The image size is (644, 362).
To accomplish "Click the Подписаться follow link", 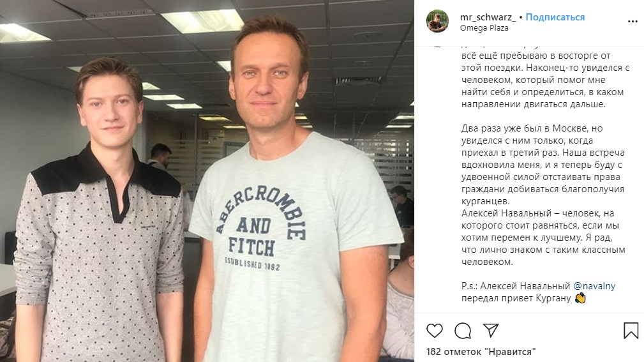I will tap(555, 17).
